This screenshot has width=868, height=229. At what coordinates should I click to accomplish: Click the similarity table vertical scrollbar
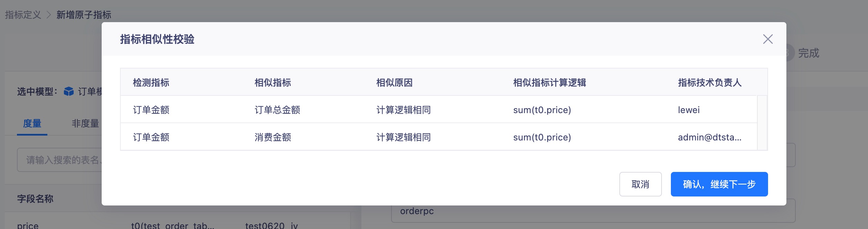click(762, 123)
